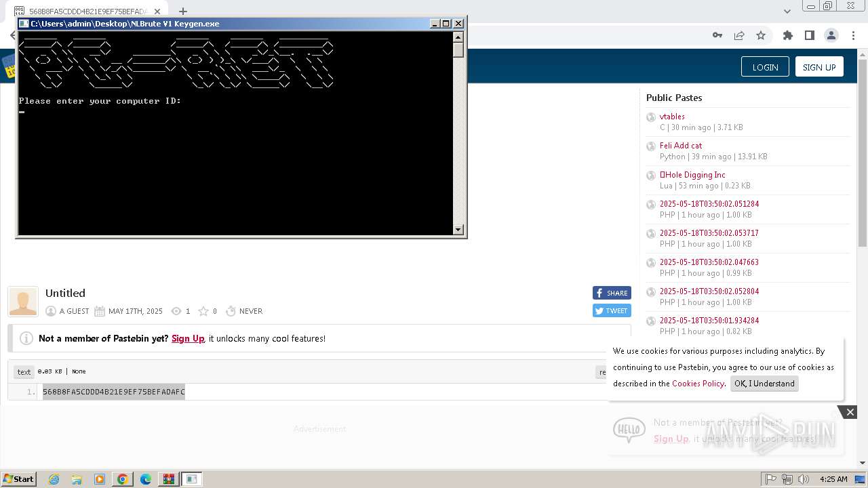Open File Explorer from taskbar

(x=77, y=479)
